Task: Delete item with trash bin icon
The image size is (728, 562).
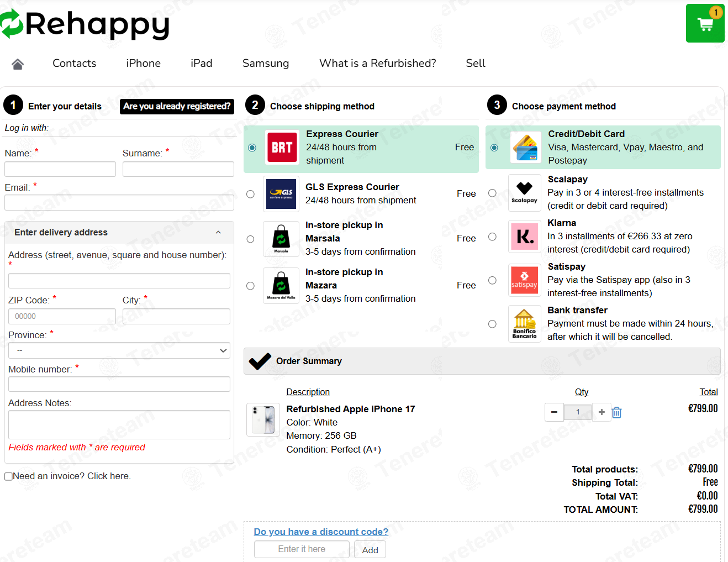Action: 617,412
